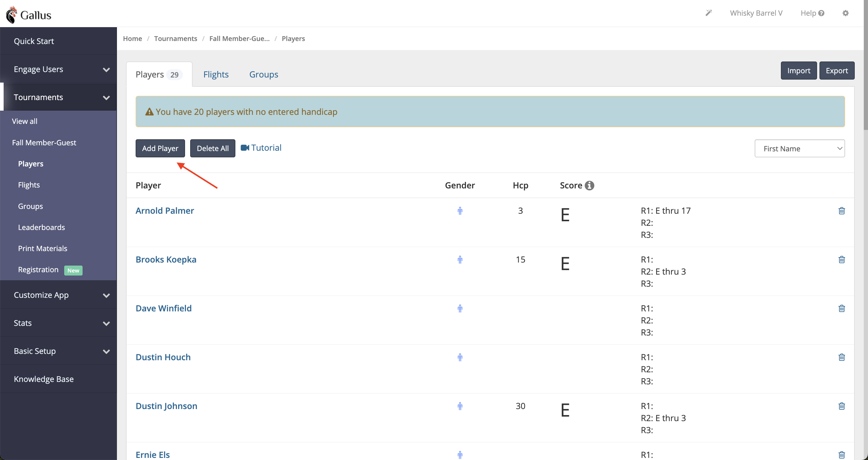Go to Fall Member-Gue... breadcrumb
Image resolution: width=868 pixels, height=460 pixels.
[239, 38]
